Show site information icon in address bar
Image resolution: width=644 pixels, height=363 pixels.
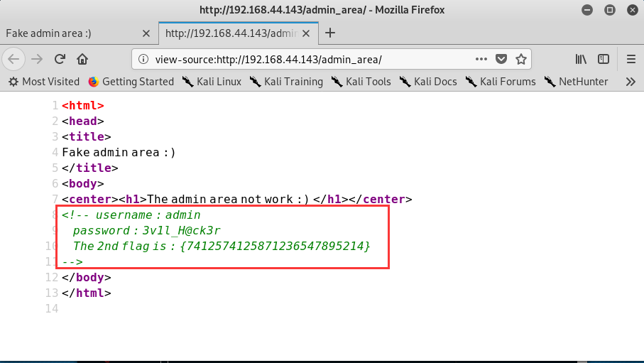(143, 59)
